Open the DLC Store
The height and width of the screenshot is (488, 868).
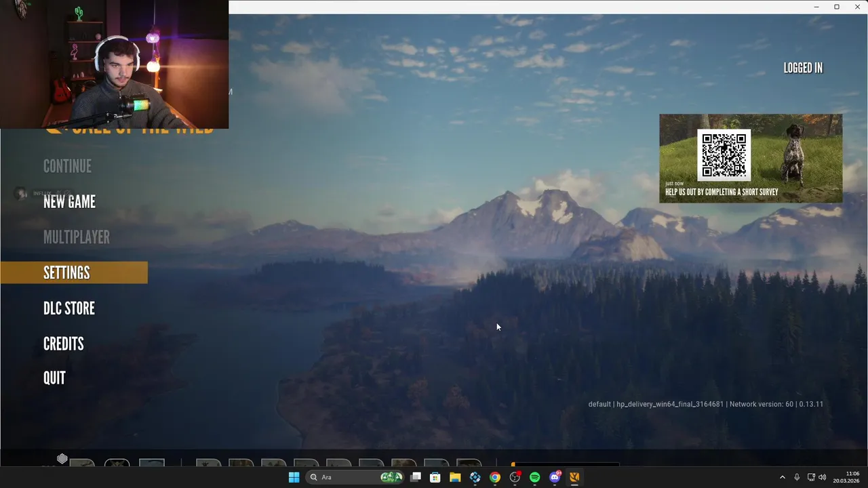(69, 308)
